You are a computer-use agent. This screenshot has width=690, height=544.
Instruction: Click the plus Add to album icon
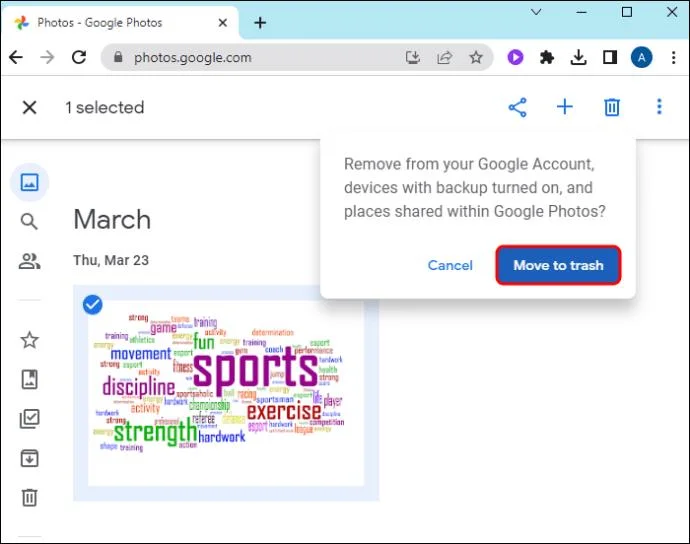565,107
